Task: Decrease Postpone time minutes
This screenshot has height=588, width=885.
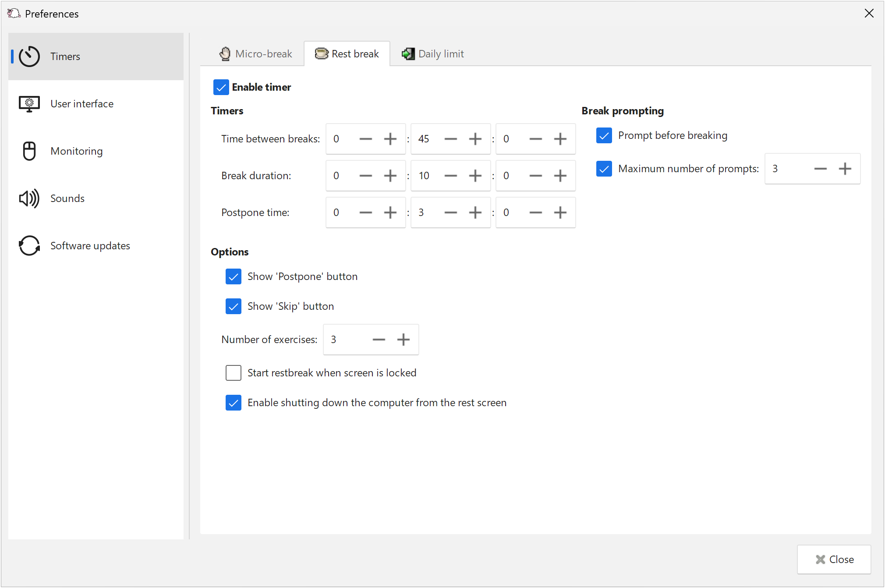Action: tap(451, 213)
